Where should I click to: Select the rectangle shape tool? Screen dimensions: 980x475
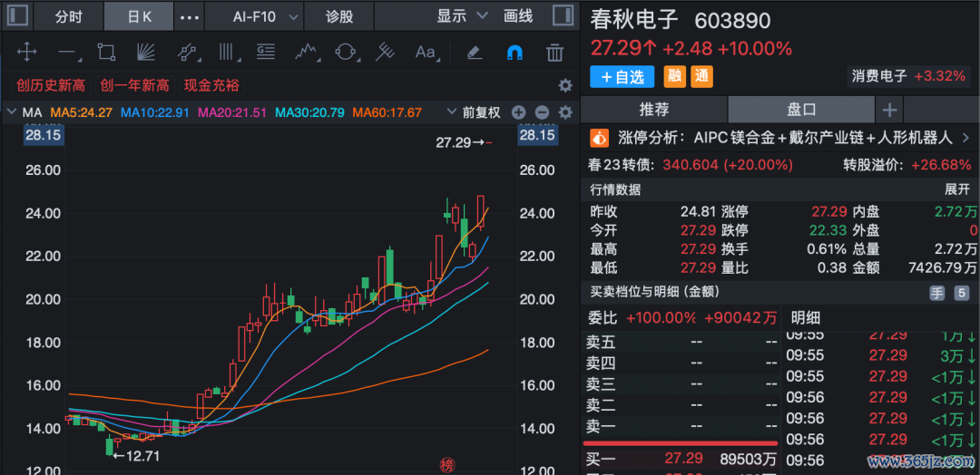click(x=106, y=53)
